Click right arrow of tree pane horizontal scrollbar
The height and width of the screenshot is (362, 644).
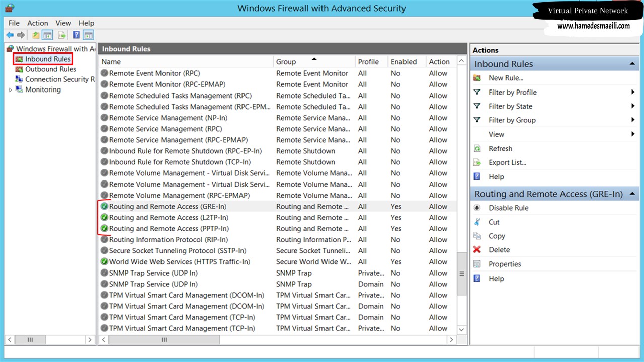(x=90, y=340)
